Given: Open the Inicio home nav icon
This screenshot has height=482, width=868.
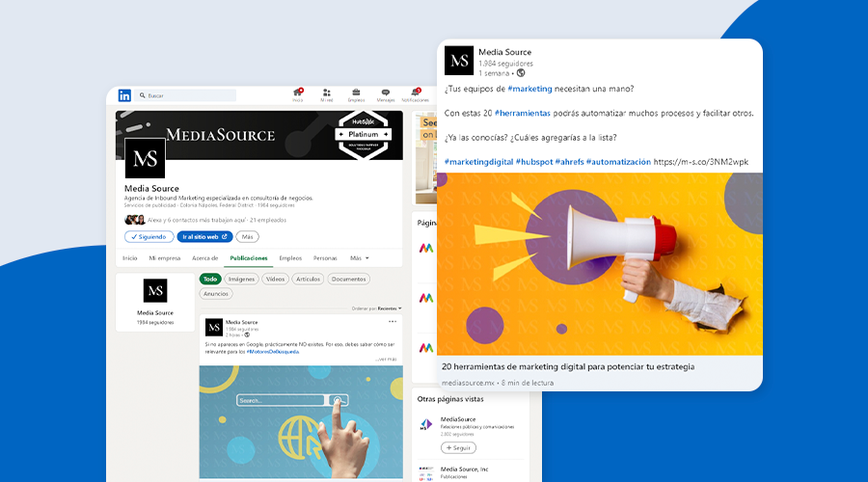Looking at the screenshot, I should (x=298, y=94).
